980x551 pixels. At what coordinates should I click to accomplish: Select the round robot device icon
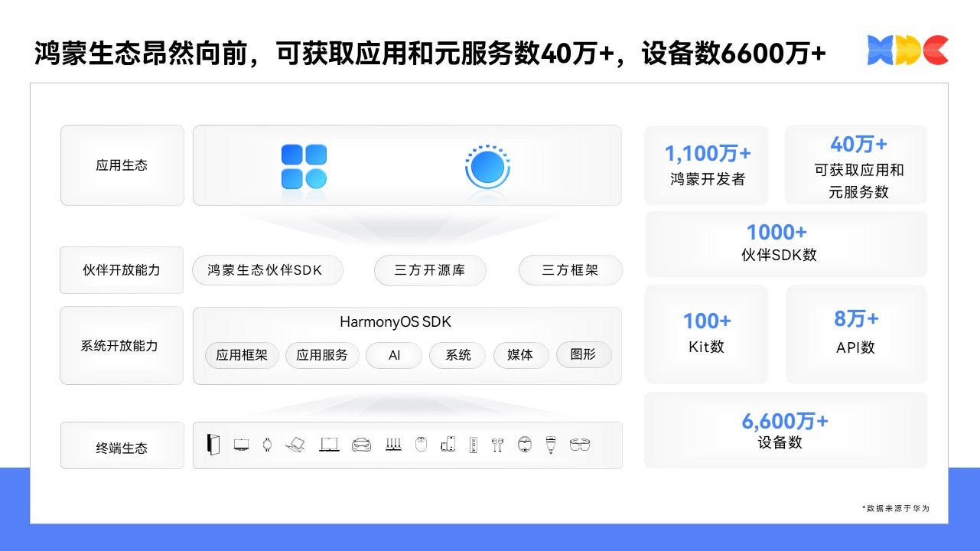click(524, 444)
